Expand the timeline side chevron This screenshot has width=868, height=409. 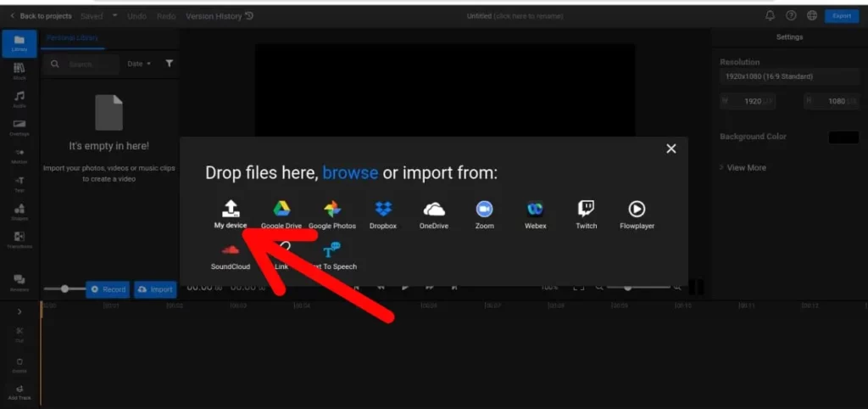19,312
